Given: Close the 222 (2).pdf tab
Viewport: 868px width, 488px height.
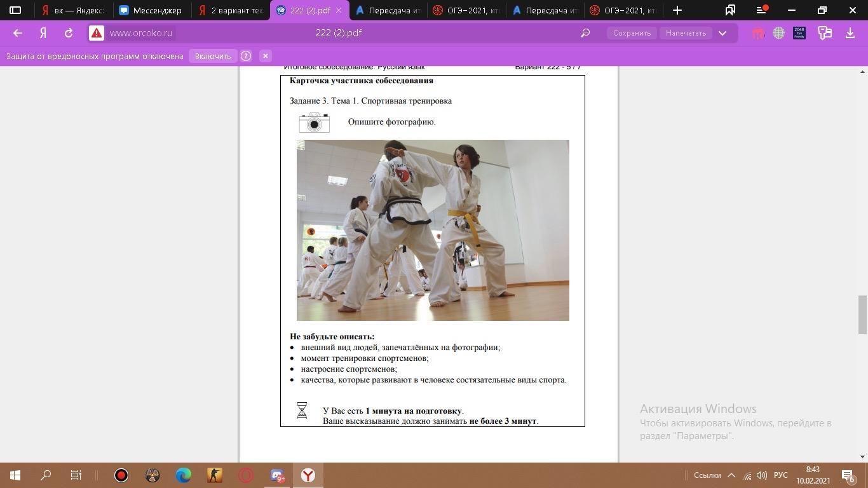Looking at the screenshot, I should point(338,10).
